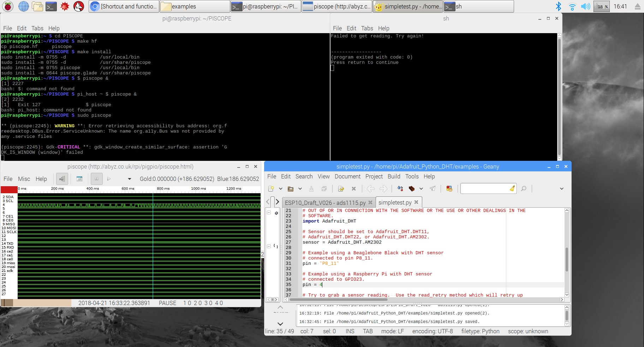Image resolution: width=644 pixels, height=347 pixels.
Task: Open Tabs menu in PISCOPE terminal
Action: [37, 28]
